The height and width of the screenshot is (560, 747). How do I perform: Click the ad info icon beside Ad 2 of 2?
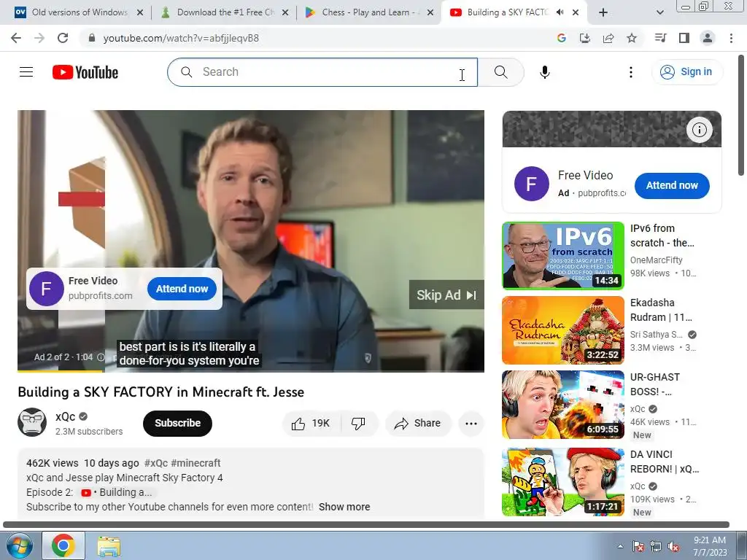[101, 357]
